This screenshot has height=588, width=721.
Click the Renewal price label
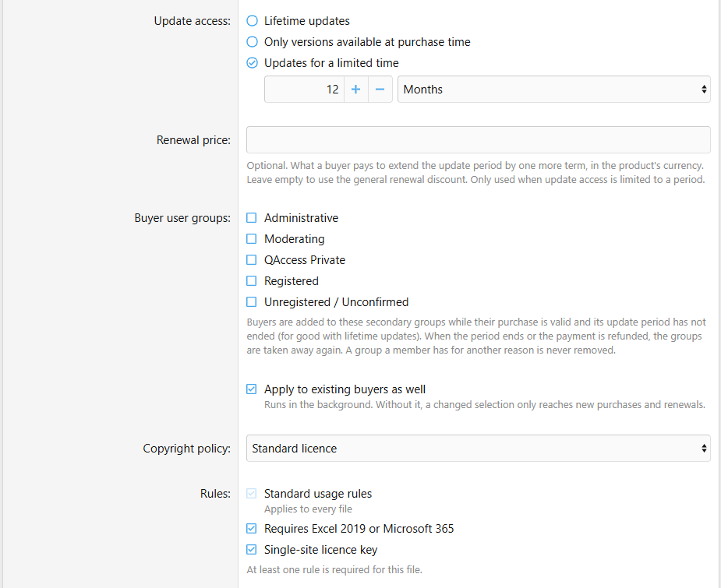click(x=193, y=140)
